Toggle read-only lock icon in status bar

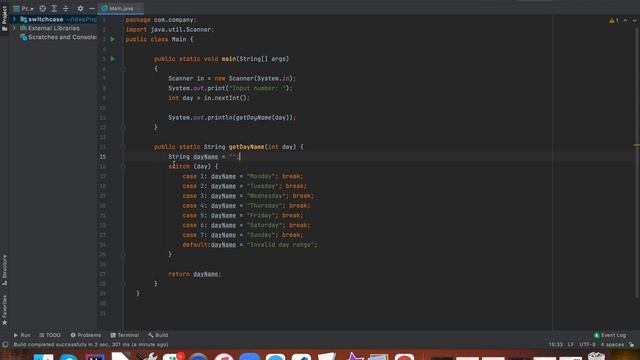tap(631, 345)
